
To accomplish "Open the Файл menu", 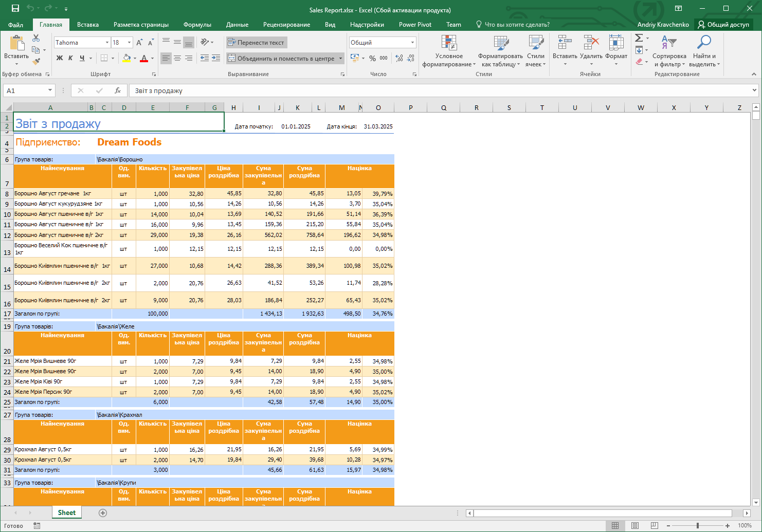I will (x=16, y=25).
